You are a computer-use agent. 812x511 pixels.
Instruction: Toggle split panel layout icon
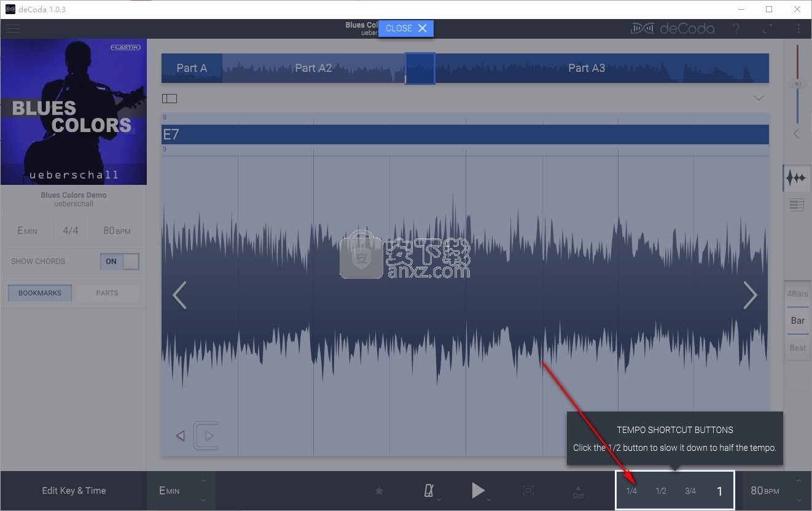click(170, 98)
